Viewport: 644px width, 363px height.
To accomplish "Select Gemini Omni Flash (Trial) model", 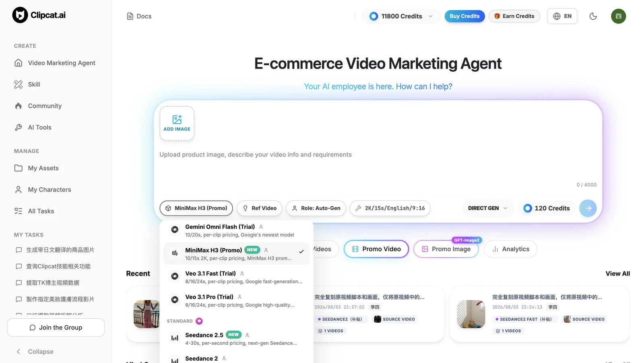I will click(x=236, y=230).
